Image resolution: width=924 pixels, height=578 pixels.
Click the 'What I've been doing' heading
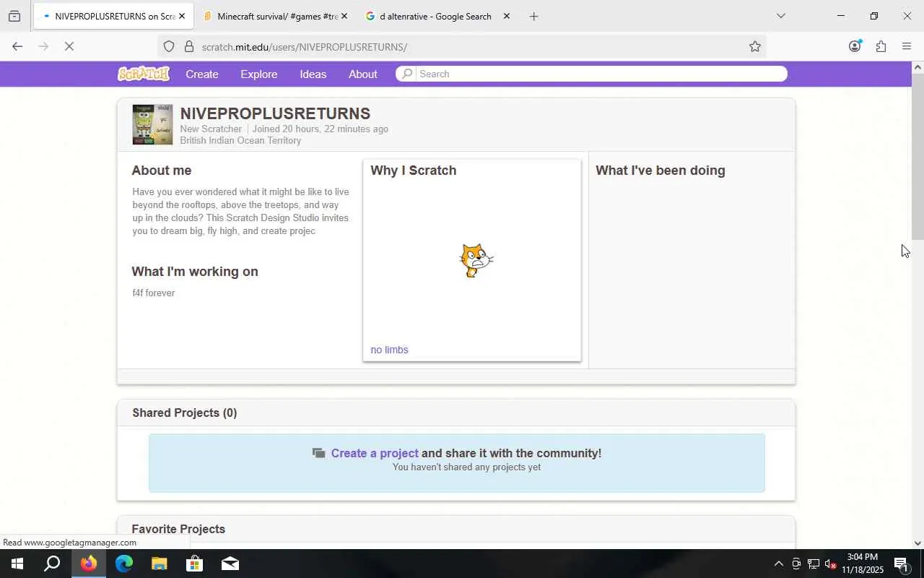click(661, 171)
